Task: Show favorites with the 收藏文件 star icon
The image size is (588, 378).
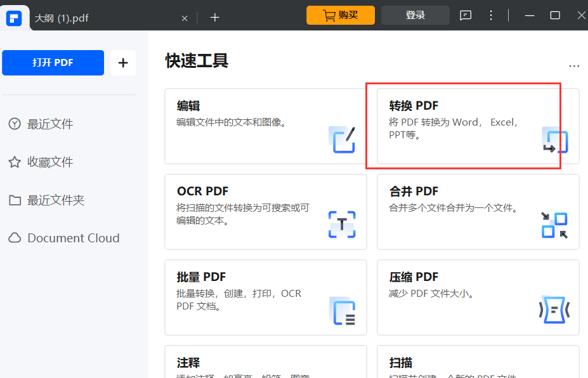Action: [14, 162]
